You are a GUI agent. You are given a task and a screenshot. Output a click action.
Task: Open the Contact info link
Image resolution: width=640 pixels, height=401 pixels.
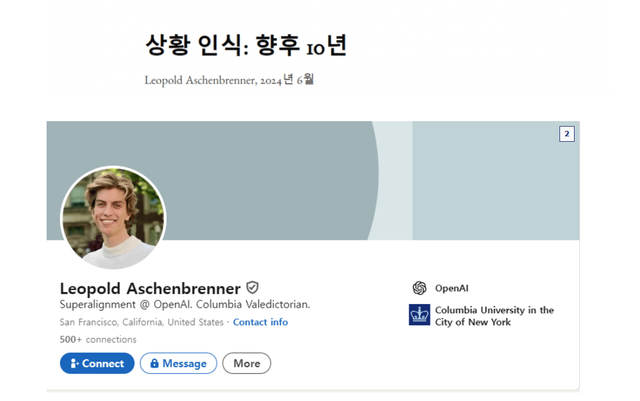coord(260,322)
